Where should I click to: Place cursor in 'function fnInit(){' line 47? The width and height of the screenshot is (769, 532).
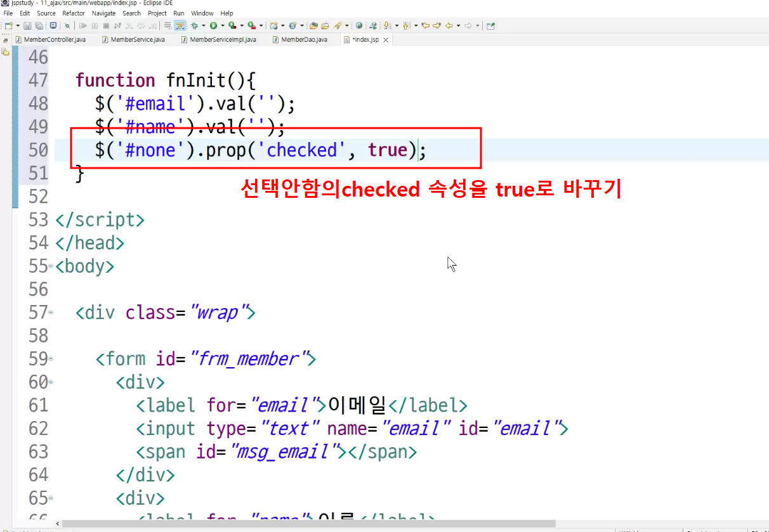pyautogui.click(x=165, y=81)
